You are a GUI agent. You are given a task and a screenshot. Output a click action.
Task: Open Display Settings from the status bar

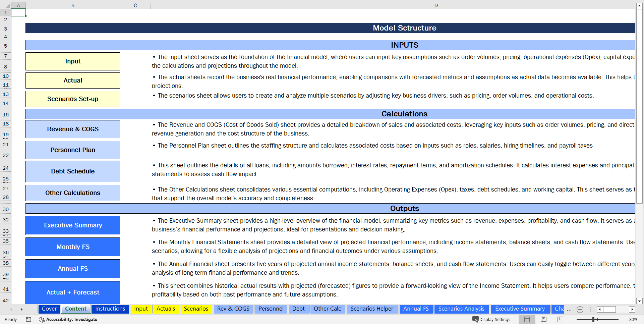click(x=491, y=319)
